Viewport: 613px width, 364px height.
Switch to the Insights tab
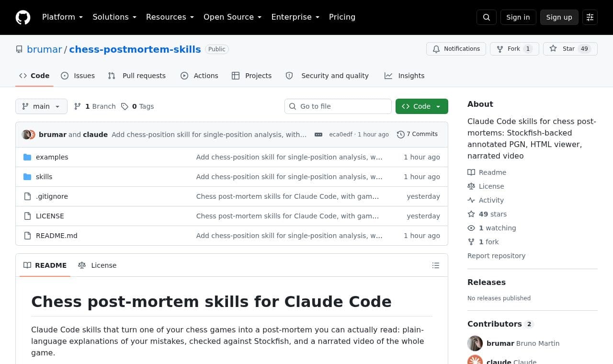point(404,76)
